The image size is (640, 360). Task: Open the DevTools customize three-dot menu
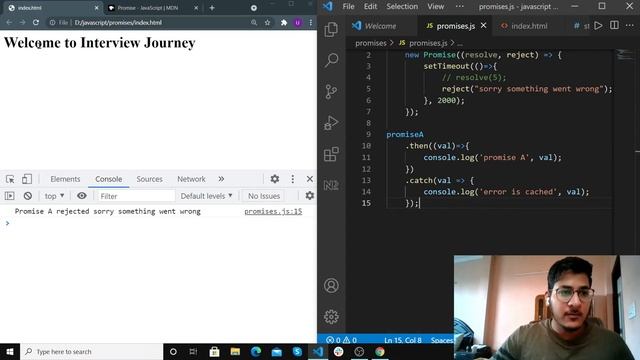coord(293,179)
